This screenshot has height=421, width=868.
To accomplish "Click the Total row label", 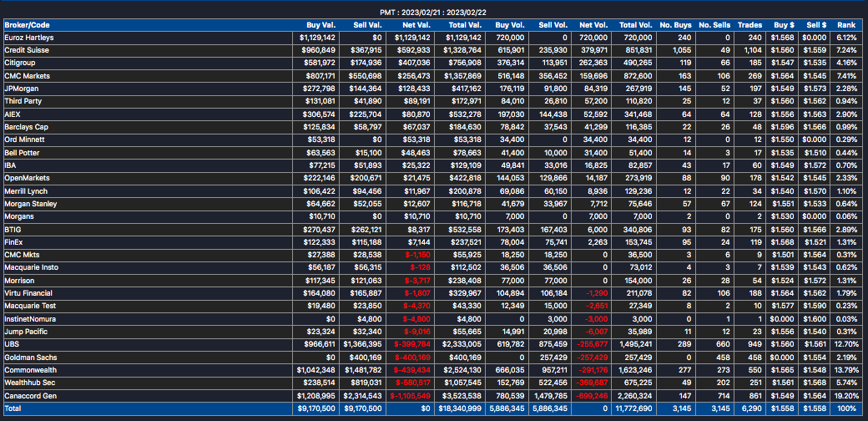I will 12,408.
